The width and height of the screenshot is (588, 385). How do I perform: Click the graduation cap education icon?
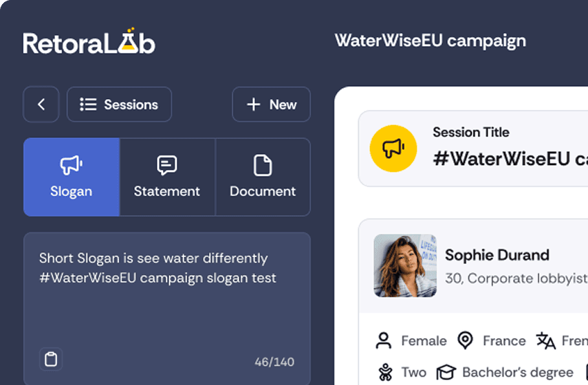coord(446,372)
